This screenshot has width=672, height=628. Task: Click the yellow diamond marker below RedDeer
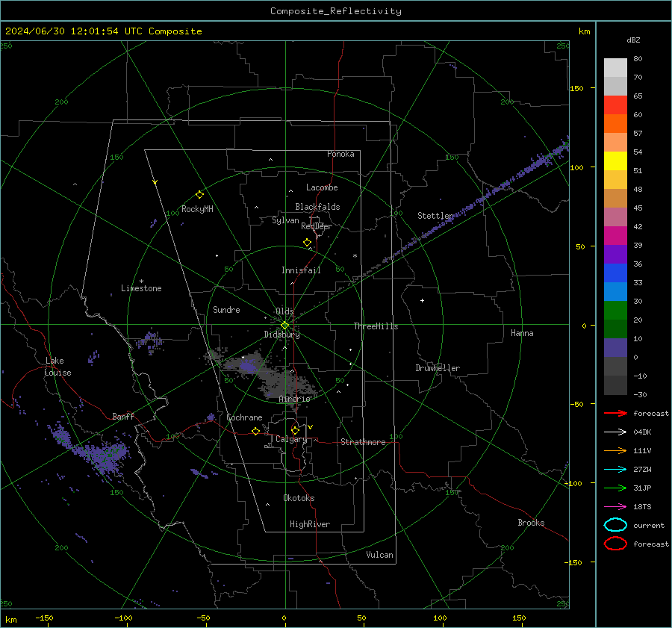click(x=307, y=243)
